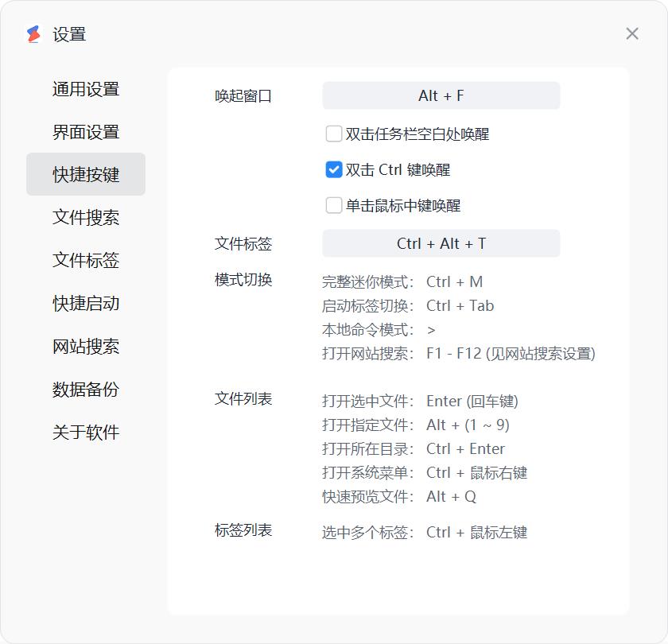
Task: Click the app logo icon in title bar
Action: point(32,34)
